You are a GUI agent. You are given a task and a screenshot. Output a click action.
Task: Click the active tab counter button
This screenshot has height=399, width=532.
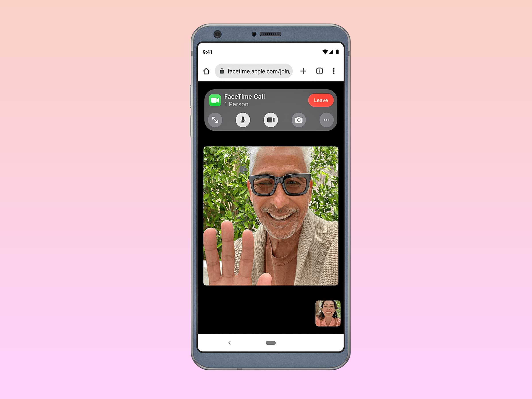tap(320, 71)
